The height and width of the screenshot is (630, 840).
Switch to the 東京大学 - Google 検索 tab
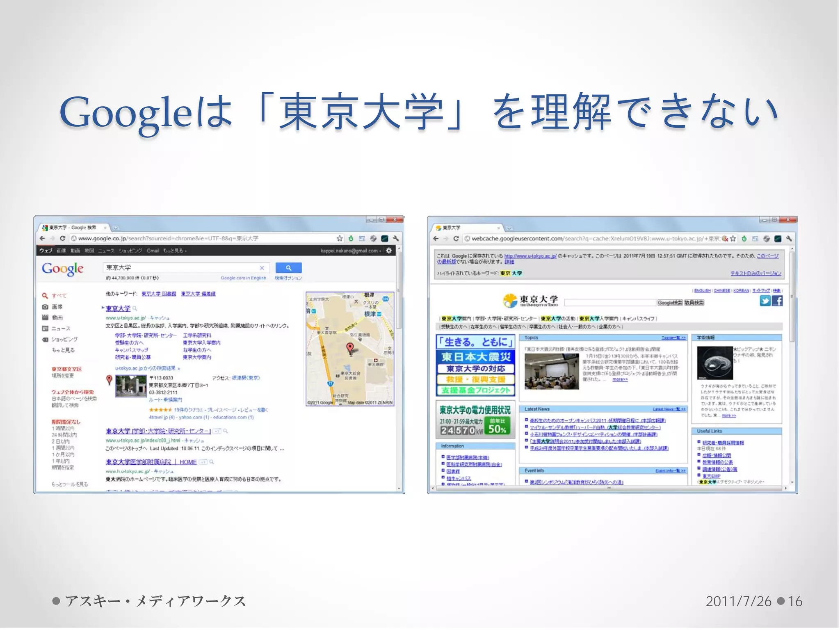pos(73,227)
